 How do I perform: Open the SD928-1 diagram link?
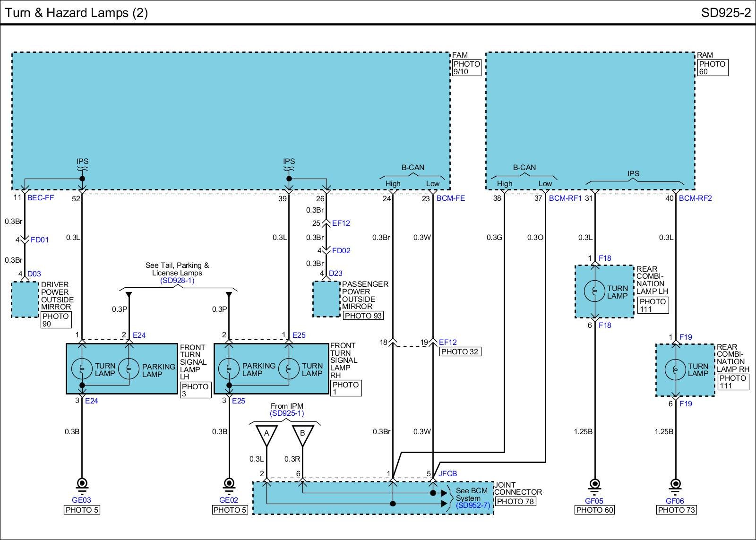pyautogui.click(x=177, y=281)
